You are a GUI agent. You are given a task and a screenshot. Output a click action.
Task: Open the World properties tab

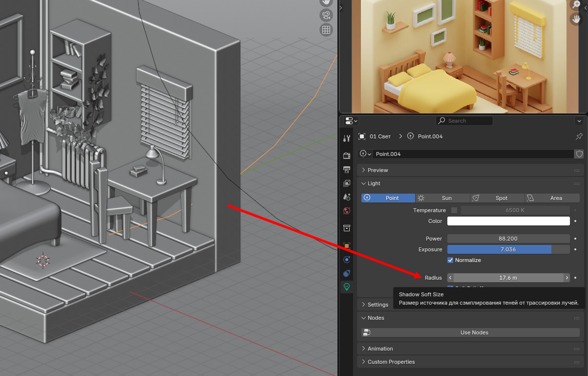(347, 211)
